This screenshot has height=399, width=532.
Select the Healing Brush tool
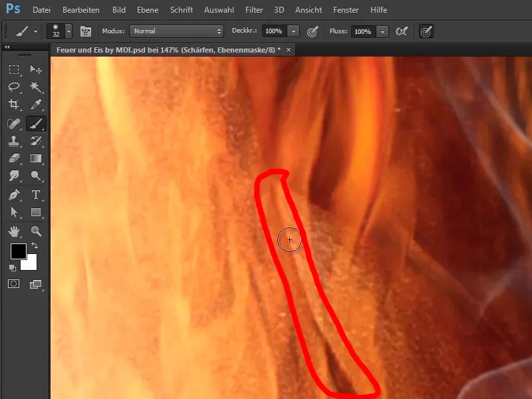(14, 124)
